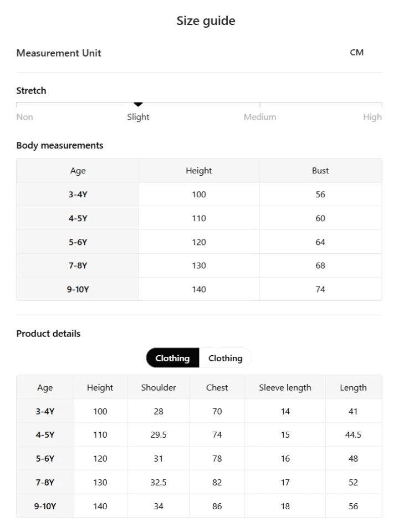Toggle the CM measurement unit

point(356,53)
